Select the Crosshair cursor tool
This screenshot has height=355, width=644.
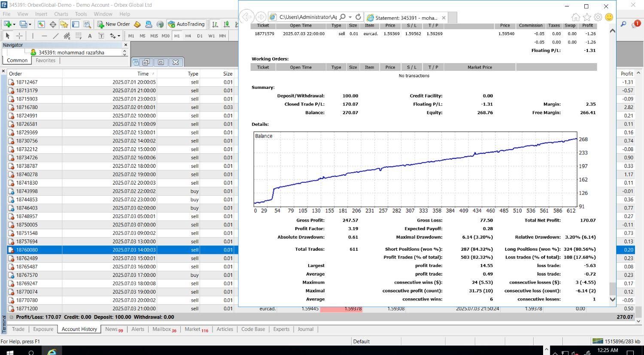[x=19, y=36]
